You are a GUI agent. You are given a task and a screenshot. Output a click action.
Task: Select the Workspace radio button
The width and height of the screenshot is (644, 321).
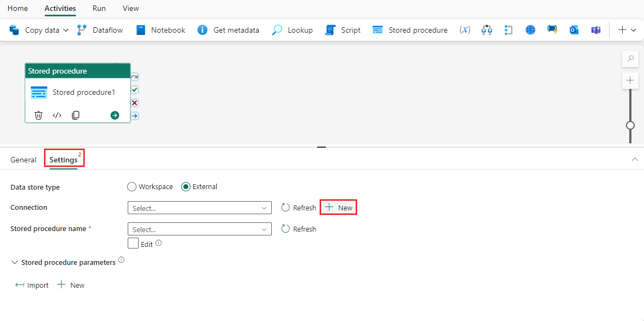click(x=132, y=186)
